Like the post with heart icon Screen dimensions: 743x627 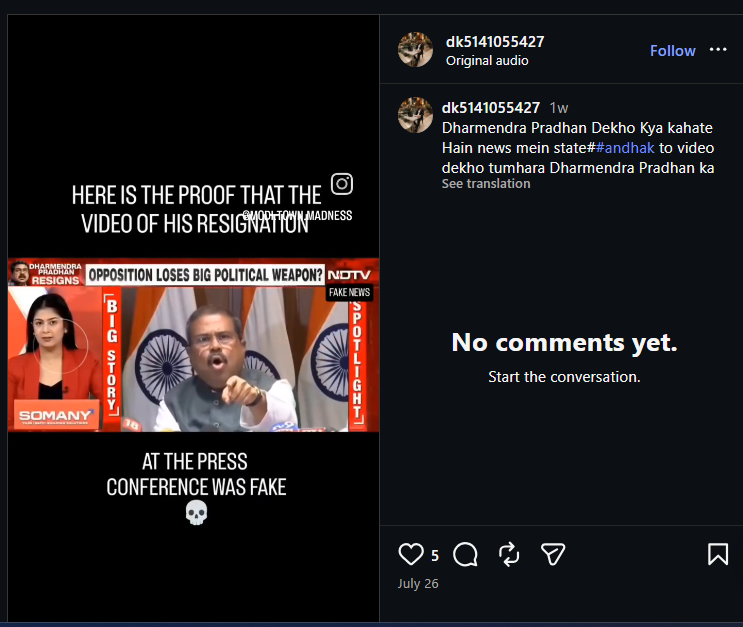click(410, 554)
